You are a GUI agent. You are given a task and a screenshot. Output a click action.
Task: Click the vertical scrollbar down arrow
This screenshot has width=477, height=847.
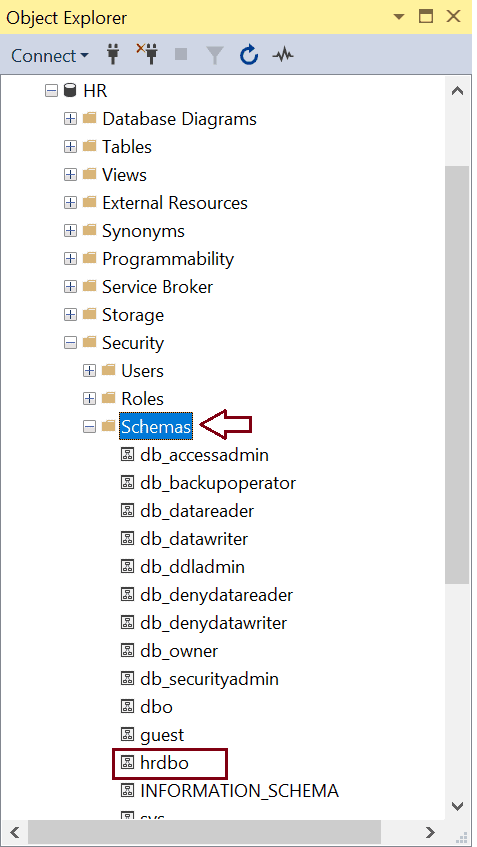(457, 806)
